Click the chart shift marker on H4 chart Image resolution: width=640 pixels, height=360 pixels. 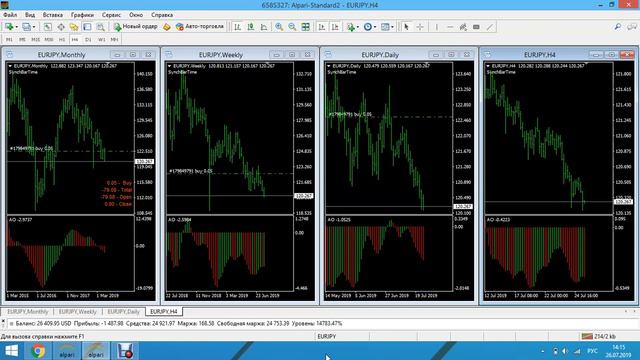586,64
